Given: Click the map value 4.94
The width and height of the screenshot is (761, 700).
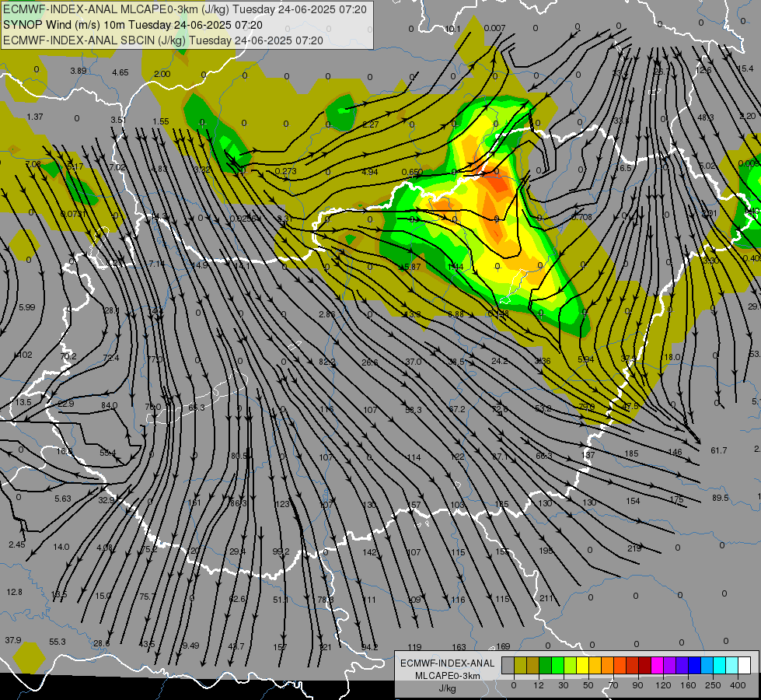Looking at the screenshot, I should pyautogui.click(x=370, y=171).
